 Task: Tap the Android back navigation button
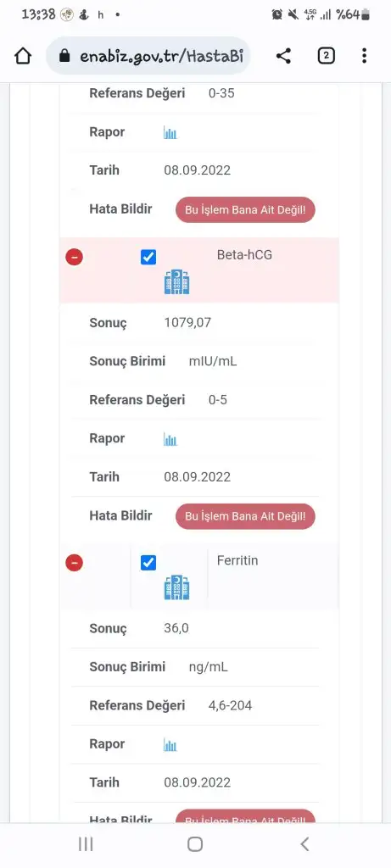point(304,843)
